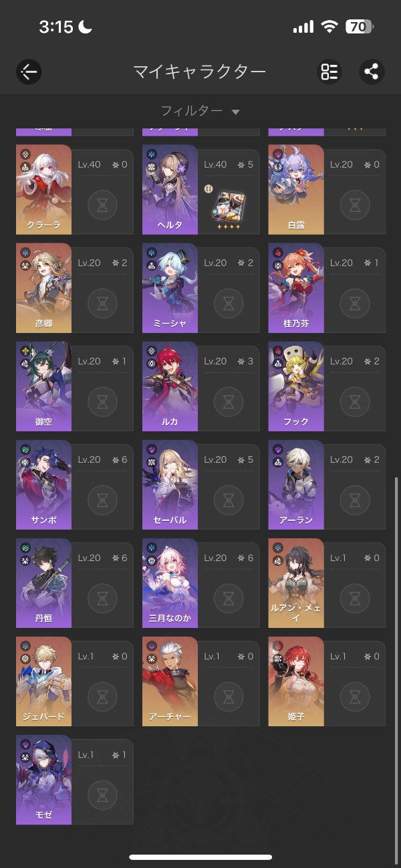
Task: Tap クラーラ's empty light cone slot
Action: click(102, 206)
